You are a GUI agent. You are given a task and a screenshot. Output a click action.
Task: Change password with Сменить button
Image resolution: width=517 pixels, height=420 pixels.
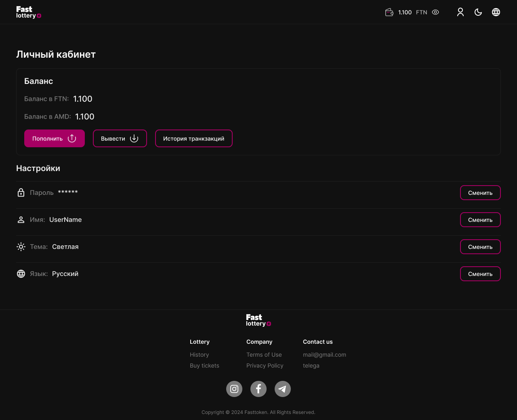tap(480, 193)
